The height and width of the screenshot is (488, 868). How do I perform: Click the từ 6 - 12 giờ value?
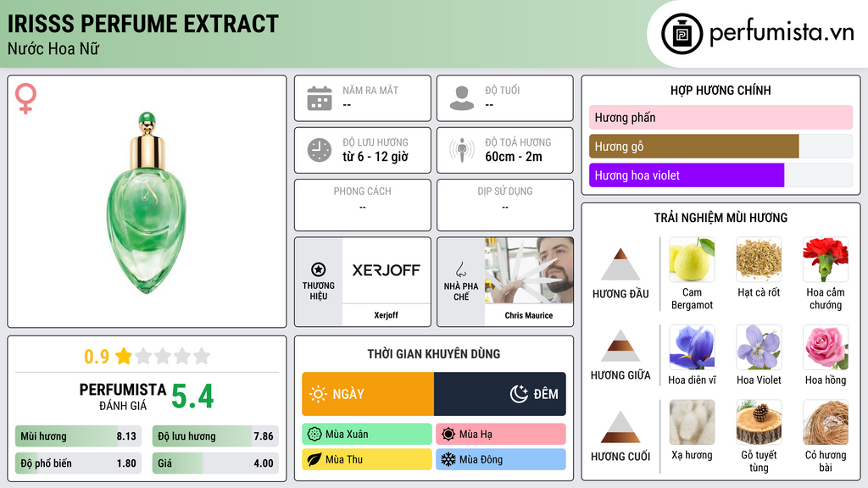pyautogui.click(x=376, y=157)
